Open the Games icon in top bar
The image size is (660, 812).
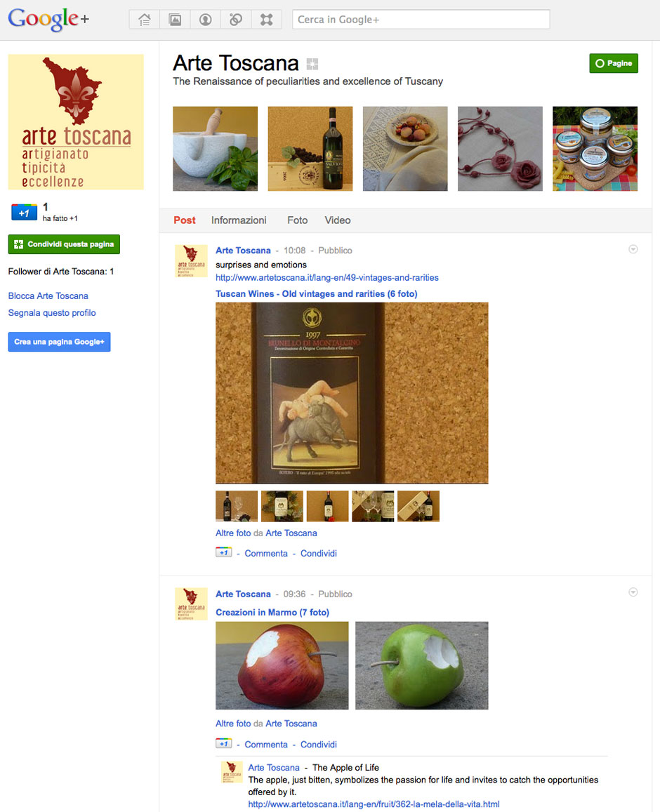[x=266, y=20]
